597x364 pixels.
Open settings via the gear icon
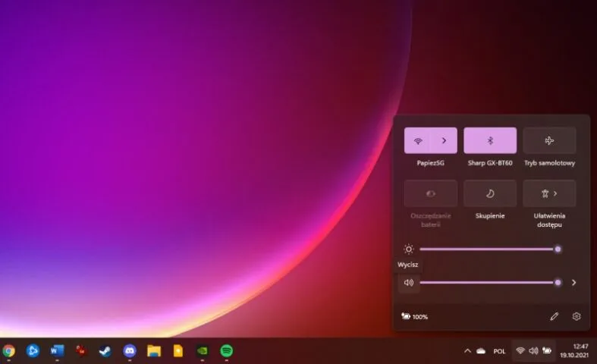tap(576, 316)
